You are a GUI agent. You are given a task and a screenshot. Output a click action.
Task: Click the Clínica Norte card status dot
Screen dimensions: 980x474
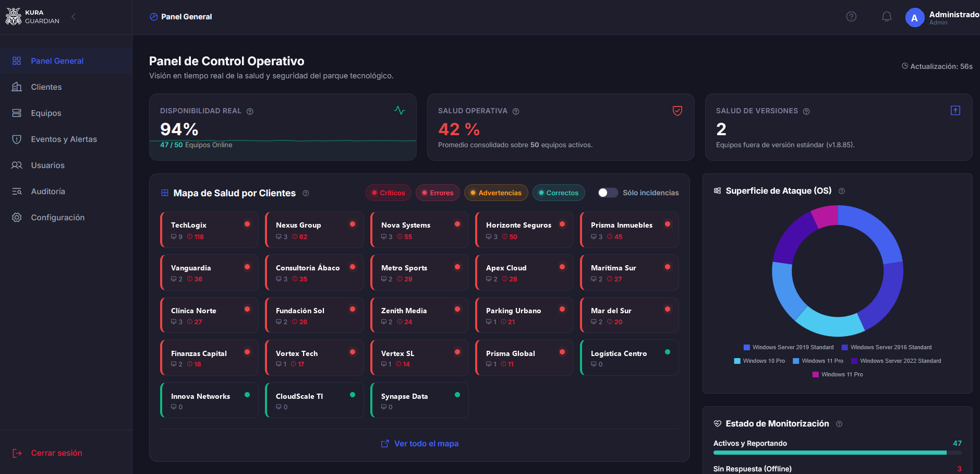(247, 309)
